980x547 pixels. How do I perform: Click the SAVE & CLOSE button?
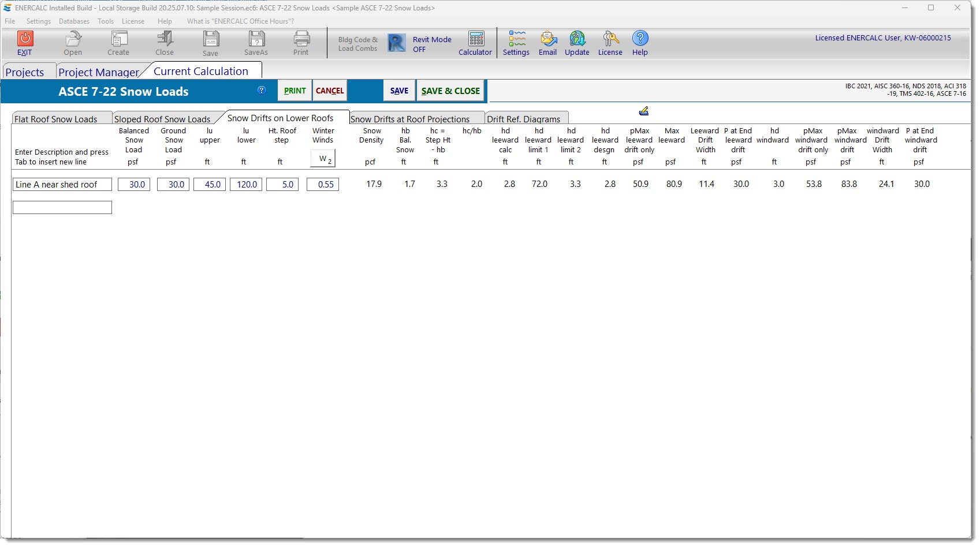click(x=450, y=91)
